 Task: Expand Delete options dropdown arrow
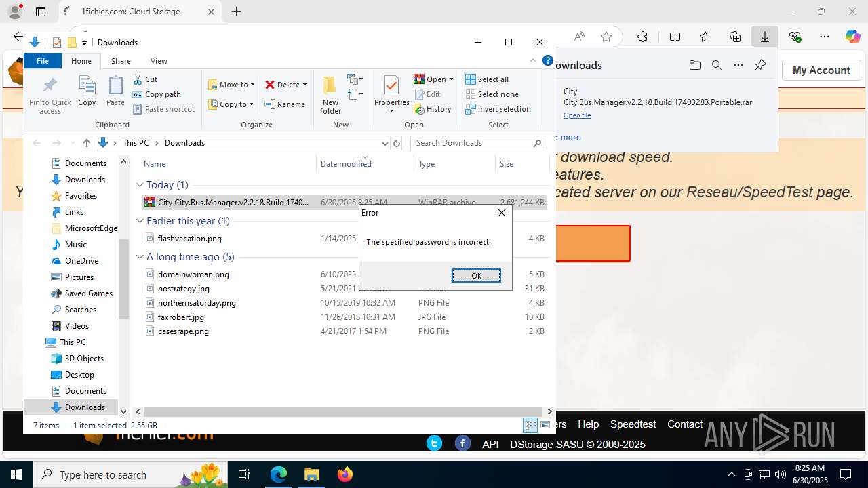[304, 85]
